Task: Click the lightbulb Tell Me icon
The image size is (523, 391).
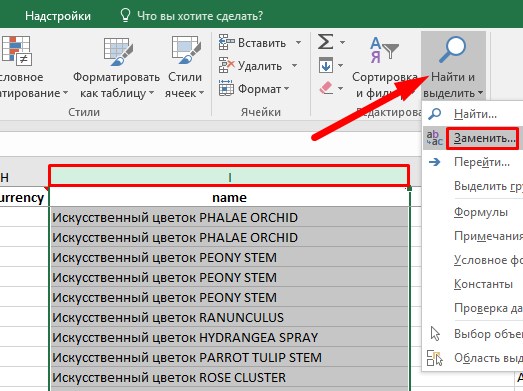Action: [125, 15]
